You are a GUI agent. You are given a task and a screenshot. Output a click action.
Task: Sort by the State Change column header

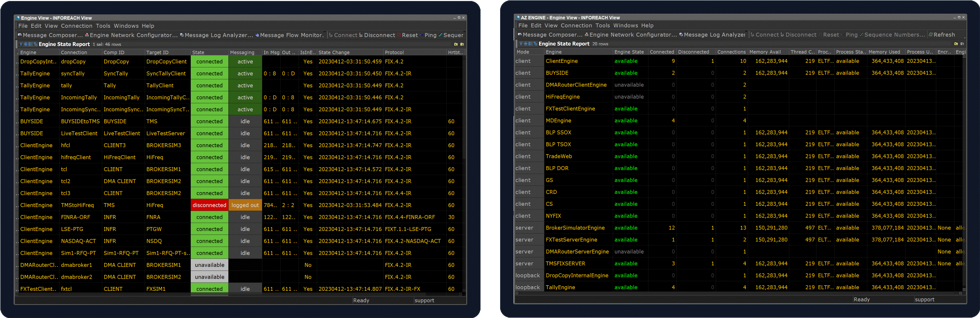(x=334, y=53)
